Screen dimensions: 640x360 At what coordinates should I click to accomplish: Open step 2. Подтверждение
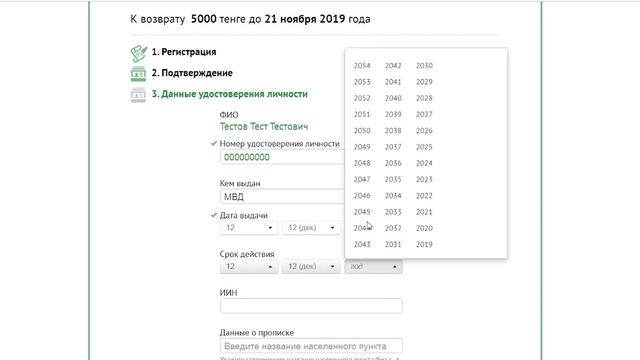pyautogui.click(x=192, y=73)
